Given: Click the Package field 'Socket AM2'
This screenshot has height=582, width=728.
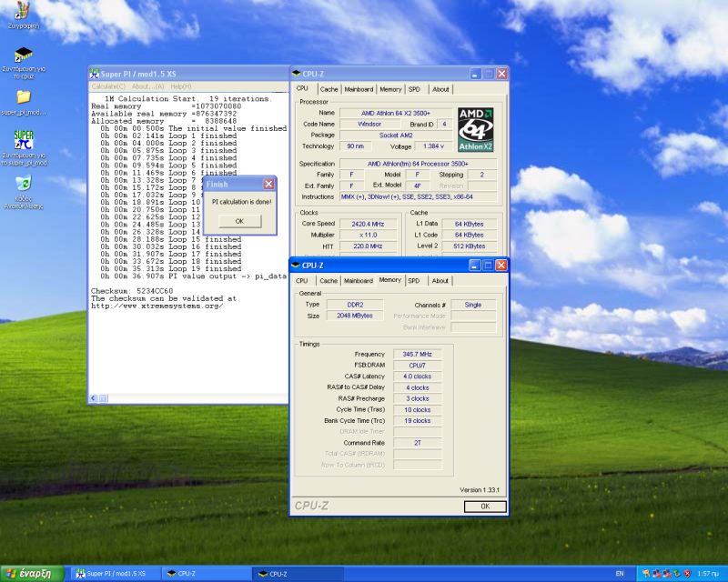Looking at the screenshot, I should [396, 135].
